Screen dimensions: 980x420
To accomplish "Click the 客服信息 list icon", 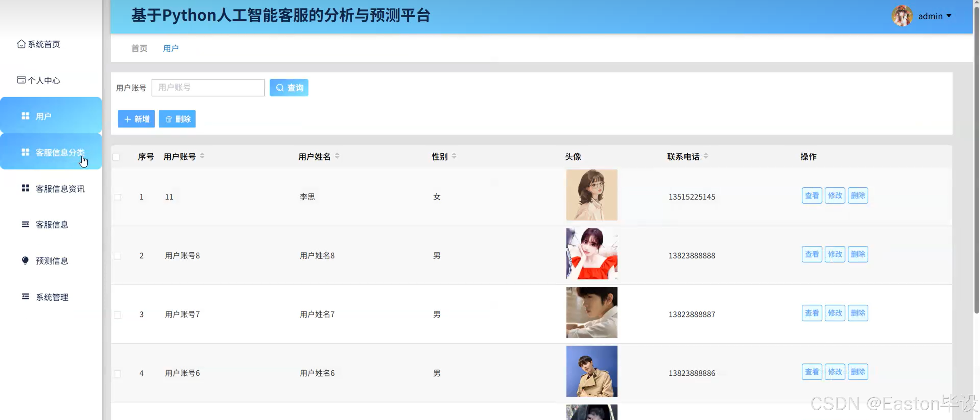I will click(25, 224).
